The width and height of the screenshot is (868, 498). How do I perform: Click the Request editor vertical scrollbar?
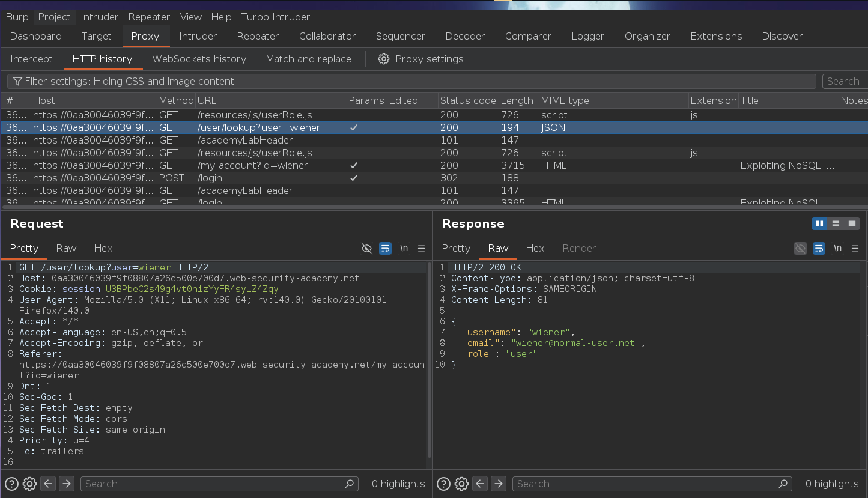pyautogui.click(x=429, y=360)
